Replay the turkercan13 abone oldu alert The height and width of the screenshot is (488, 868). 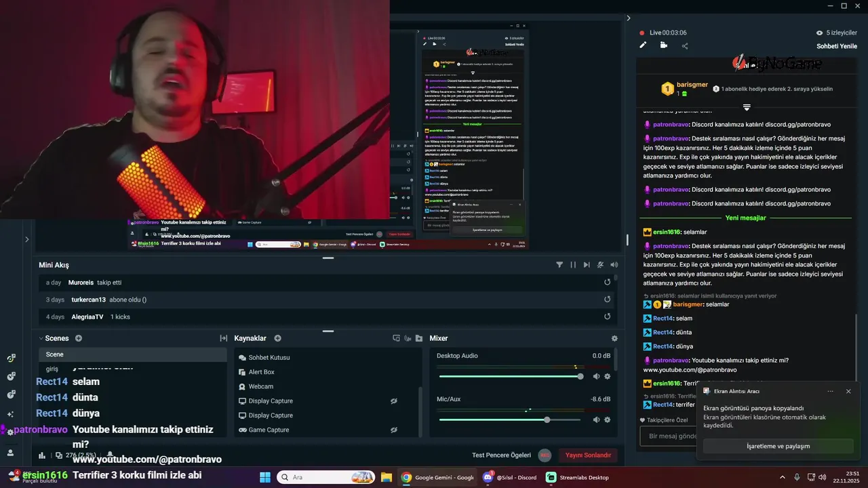(x=608, y=300)
